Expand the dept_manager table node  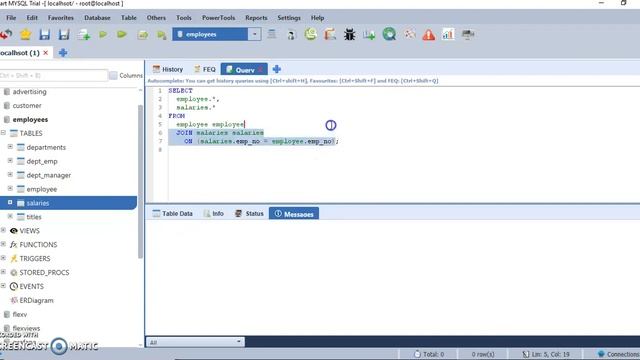[x=10, y=174]
